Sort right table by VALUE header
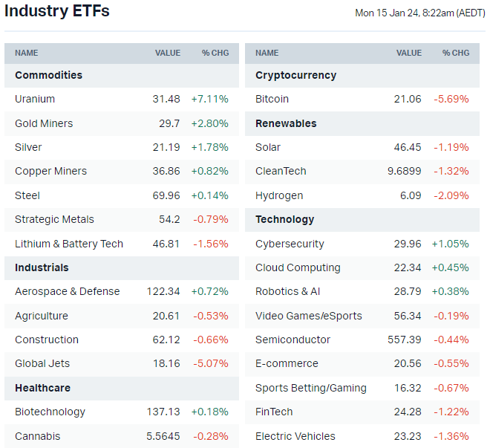 coord(409,53)
